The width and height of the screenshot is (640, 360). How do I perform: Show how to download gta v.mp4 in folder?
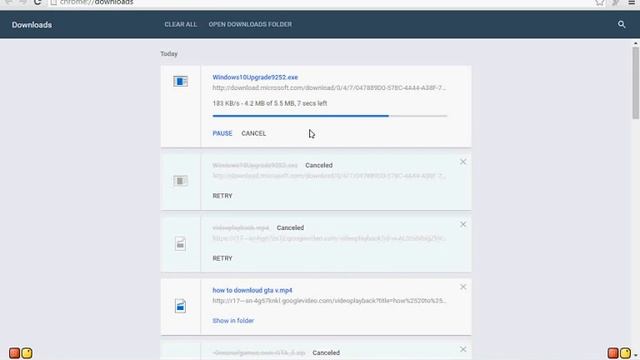(233, 321)
